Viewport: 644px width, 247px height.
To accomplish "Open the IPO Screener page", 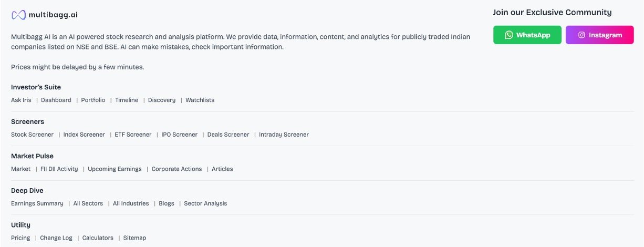I will tap(179, 135).
